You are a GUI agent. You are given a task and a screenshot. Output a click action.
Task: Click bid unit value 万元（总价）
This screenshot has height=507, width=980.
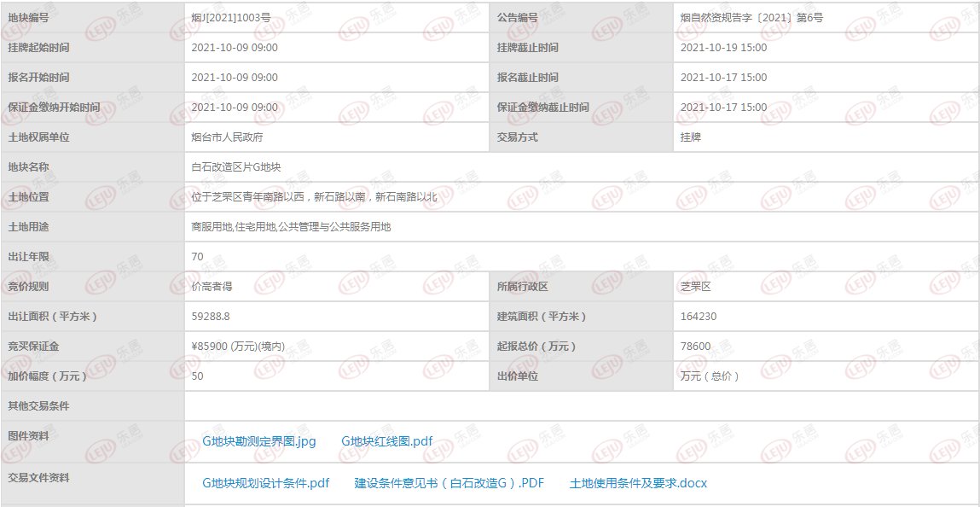(710, 376)
